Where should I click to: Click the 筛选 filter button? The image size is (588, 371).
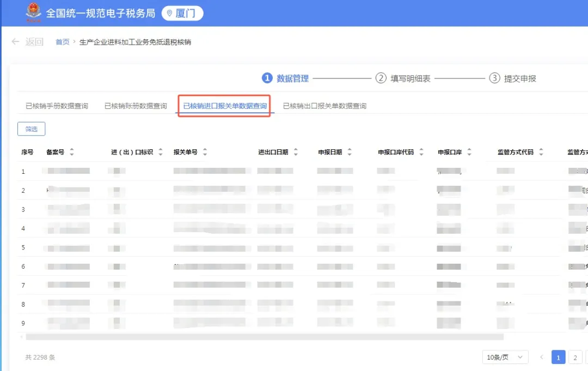(31, 129)
